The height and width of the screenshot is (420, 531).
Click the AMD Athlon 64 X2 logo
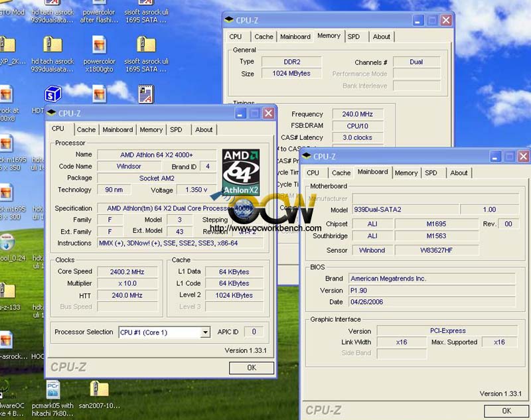pos(241,173)
